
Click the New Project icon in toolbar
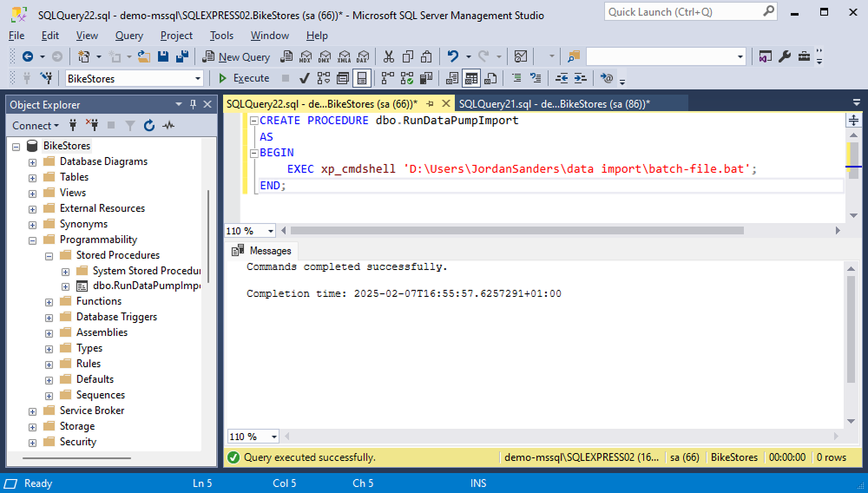(83, 56)
